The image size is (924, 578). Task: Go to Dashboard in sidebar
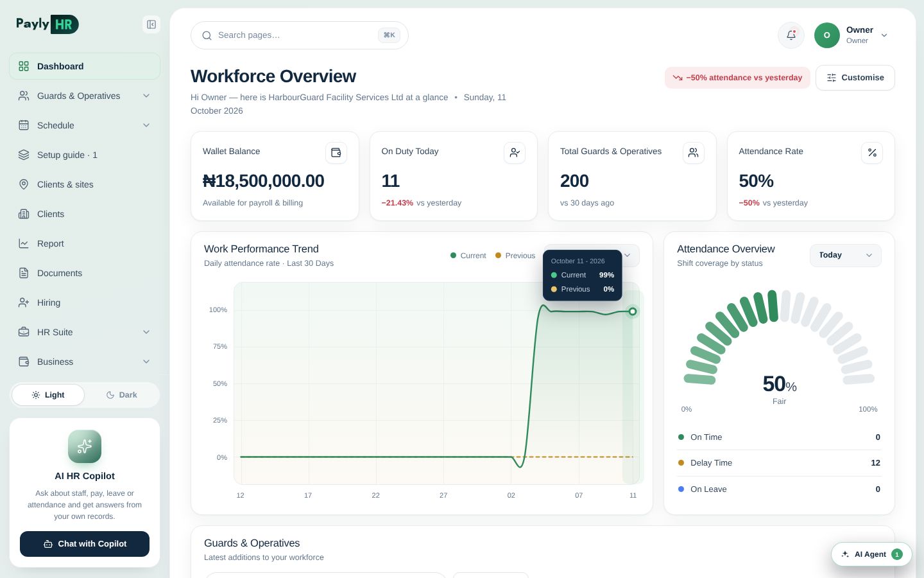(x=85, y=66)
